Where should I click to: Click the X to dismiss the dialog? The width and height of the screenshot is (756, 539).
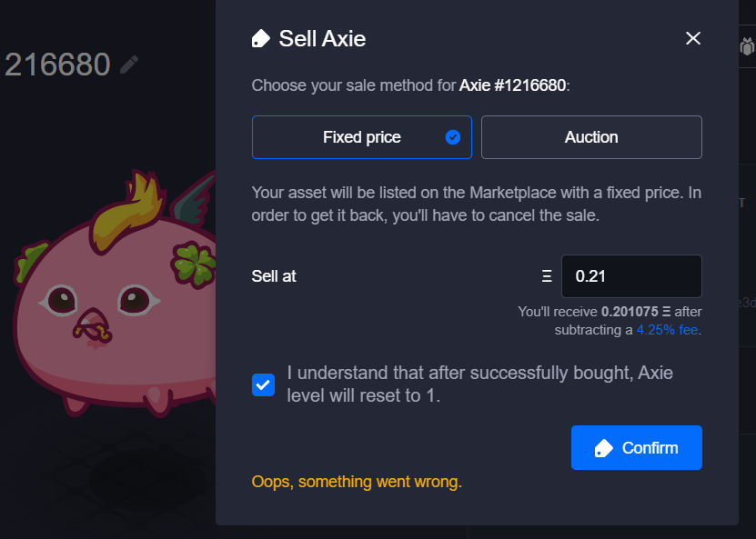693,38
